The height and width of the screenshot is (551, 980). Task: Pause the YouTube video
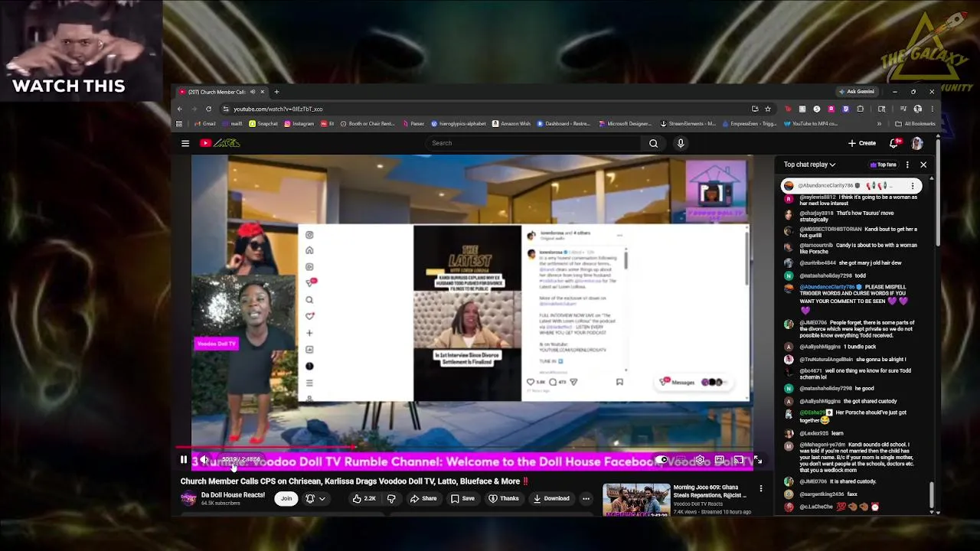coord(184,460)
